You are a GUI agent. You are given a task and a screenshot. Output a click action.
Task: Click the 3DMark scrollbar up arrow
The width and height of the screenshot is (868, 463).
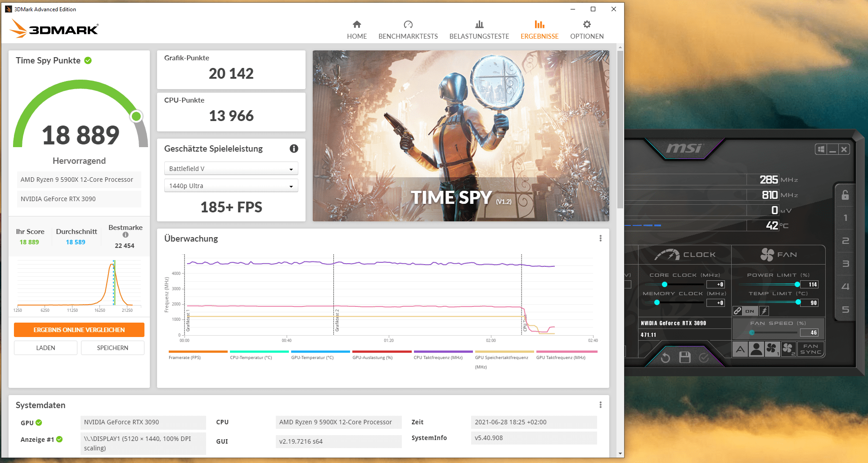[621, 47]
